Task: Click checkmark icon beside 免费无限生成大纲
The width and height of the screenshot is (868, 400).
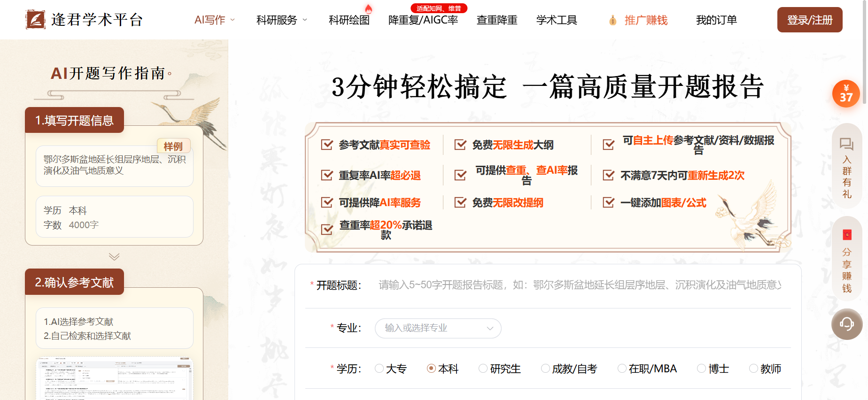Action: point(460,145)
